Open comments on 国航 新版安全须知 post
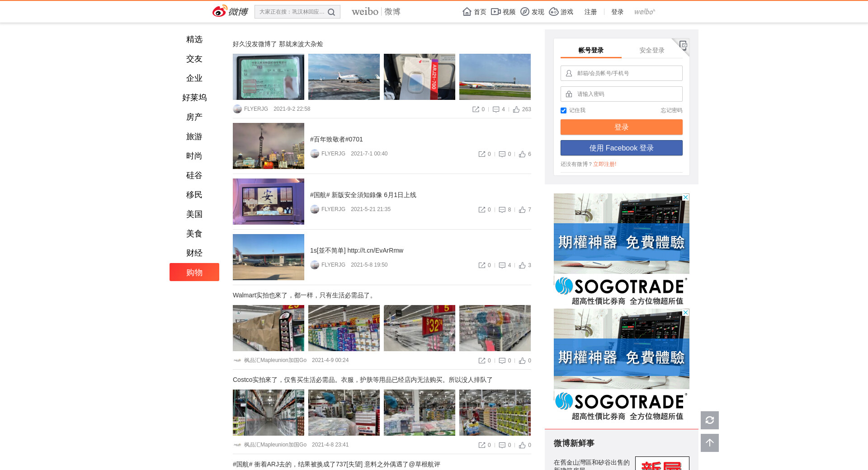Viewport: 868px width, 470px height. 502,210
